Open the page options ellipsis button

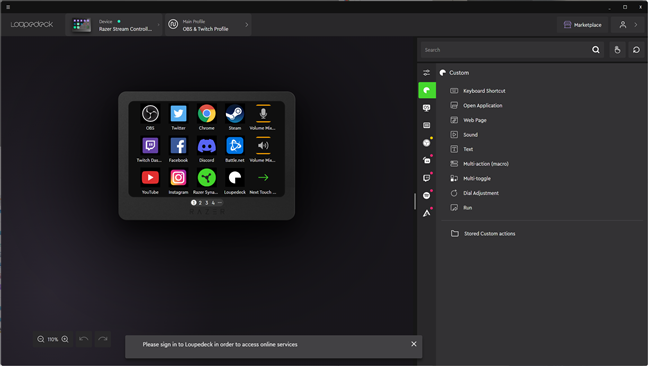[220, 202]
